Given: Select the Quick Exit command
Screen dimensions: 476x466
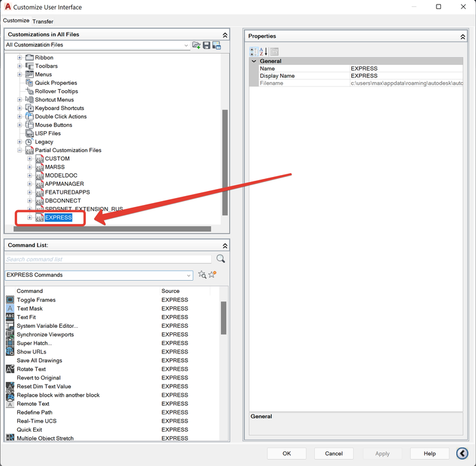Looking at the screenshot, I should click(x=29, y=430).
